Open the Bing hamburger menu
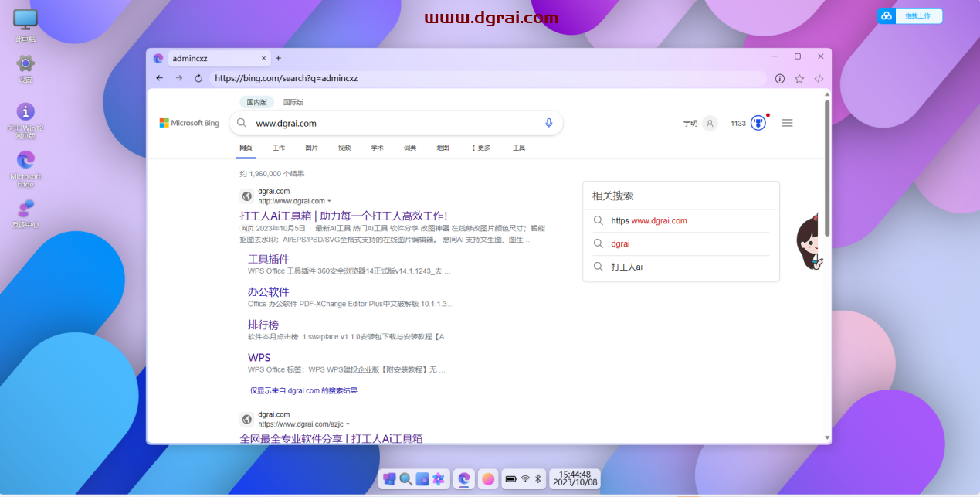Image resolution: width=980 pixels, height=497 pixels. (x=788, y=123)
